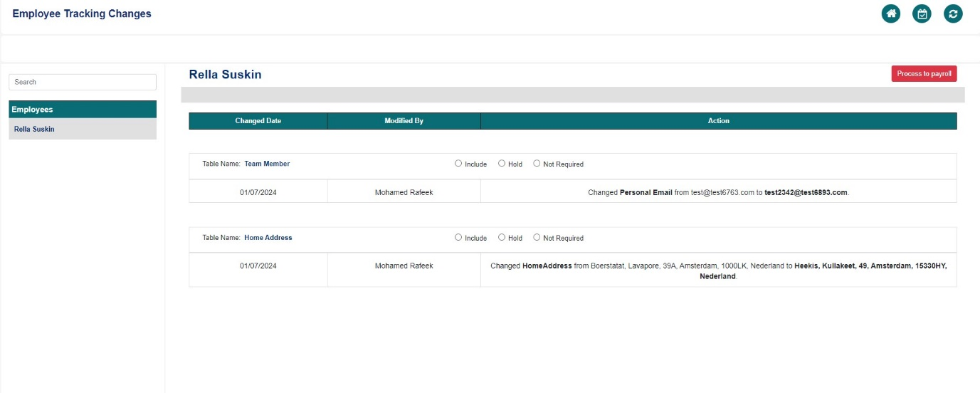Image resolution: width=980 pixels, height=393 pixels.
Task: Mark Team Member as Not Required
Action: point(537,164)
